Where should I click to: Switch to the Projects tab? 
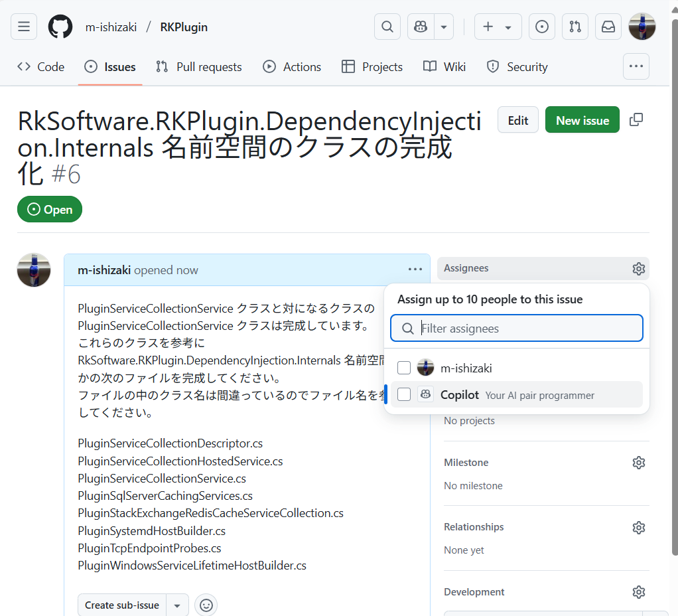372,67
